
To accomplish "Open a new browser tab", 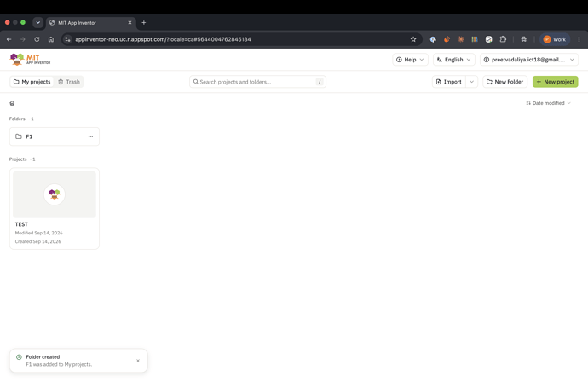I will (144, 22).
